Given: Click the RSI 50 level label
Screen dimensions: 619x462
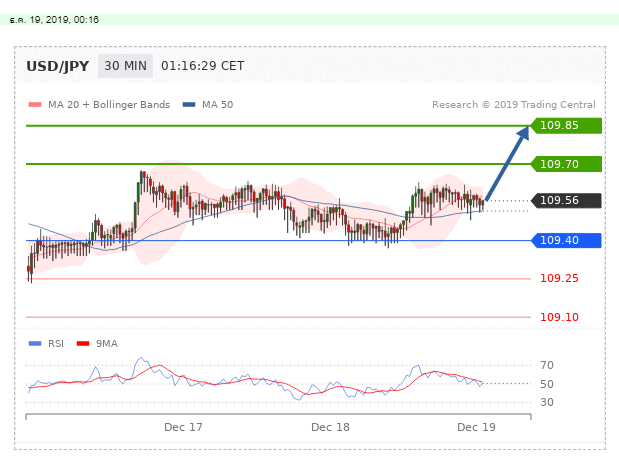Looking at the screenshot, I should click(x=547, y=384).
